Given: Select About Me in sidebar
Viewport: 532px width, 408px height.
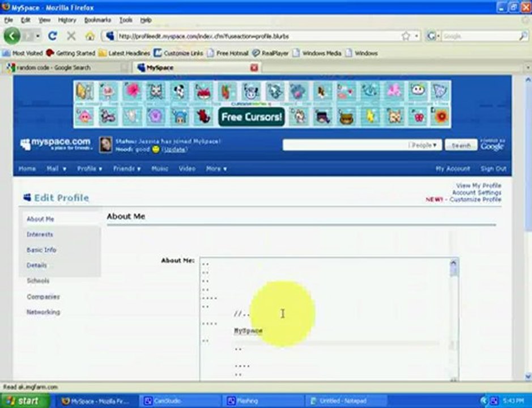Looking at the screenshot, I should coord(40,219).
